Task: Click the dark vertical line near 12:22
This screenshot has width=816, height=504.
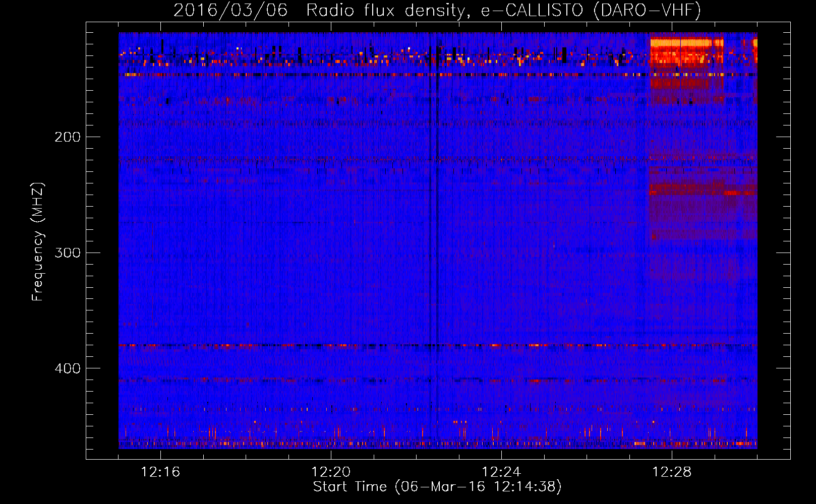Action: tap(430, 240)
